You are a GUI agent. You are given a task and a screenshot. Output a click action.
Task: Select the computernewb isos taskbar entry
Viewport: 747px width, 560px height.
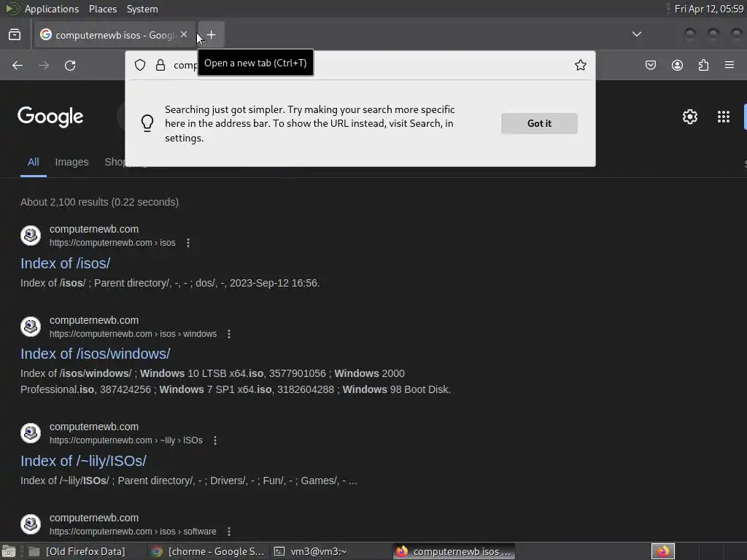pyautogui.click(x=454, y=551)
